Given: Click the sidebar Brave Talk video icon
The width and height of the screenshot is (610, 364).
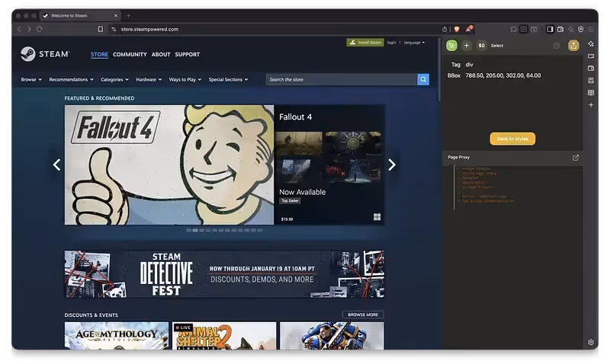Looking at the screenshot, I should click(x=591, y=56).
